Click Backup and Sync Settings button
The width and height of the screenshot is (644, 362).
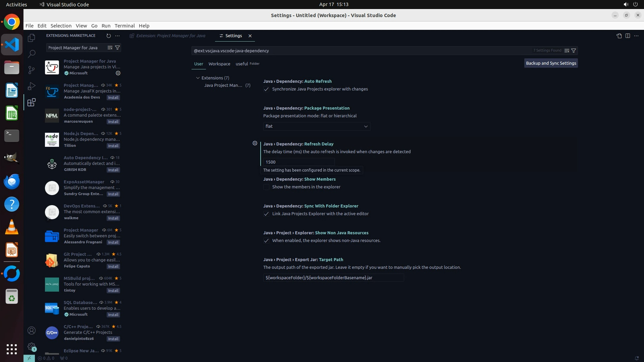551,63
